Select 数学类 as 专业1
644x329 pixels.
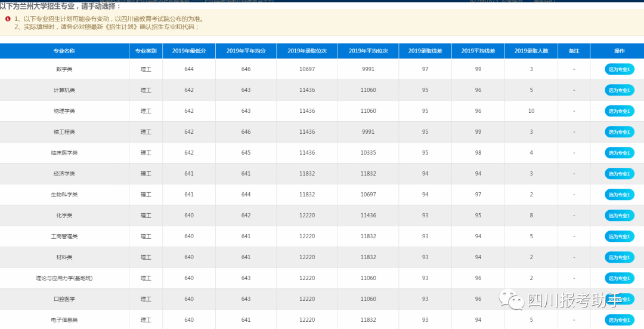click(619, 69)
